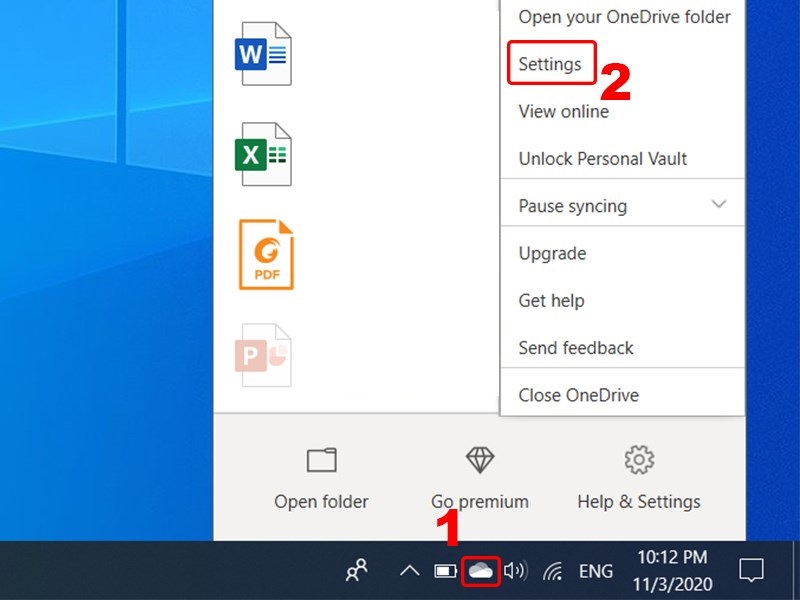Open the Action Center notification icon
800x600 pixels.
point(752,570)
